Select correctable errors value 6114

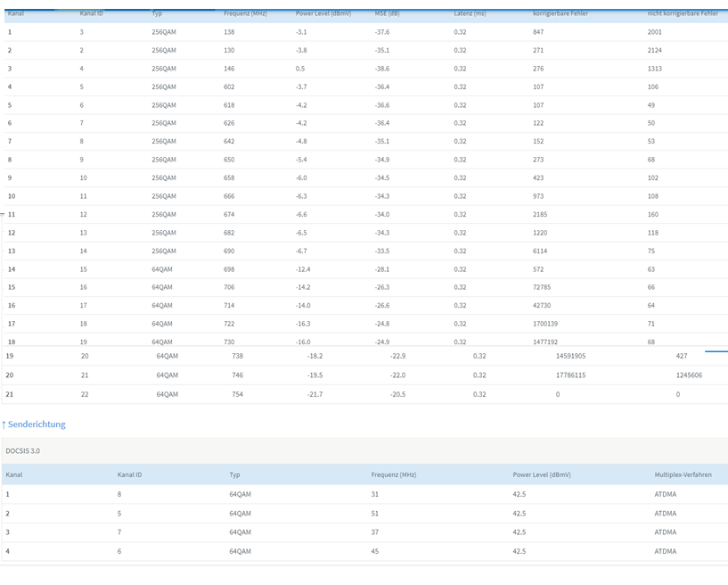coord(539,251)
